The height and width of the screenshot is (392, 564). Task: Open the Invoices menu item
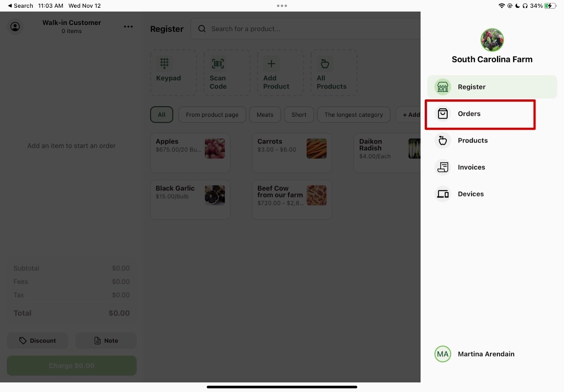[x=471, y=167]
